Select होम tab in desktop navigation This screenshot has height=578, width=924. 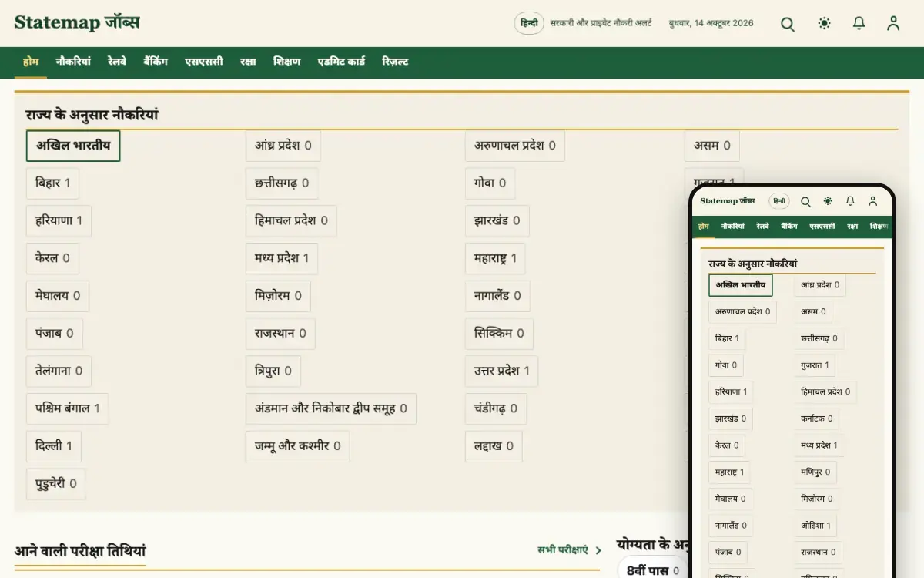[x=31, y=62]
